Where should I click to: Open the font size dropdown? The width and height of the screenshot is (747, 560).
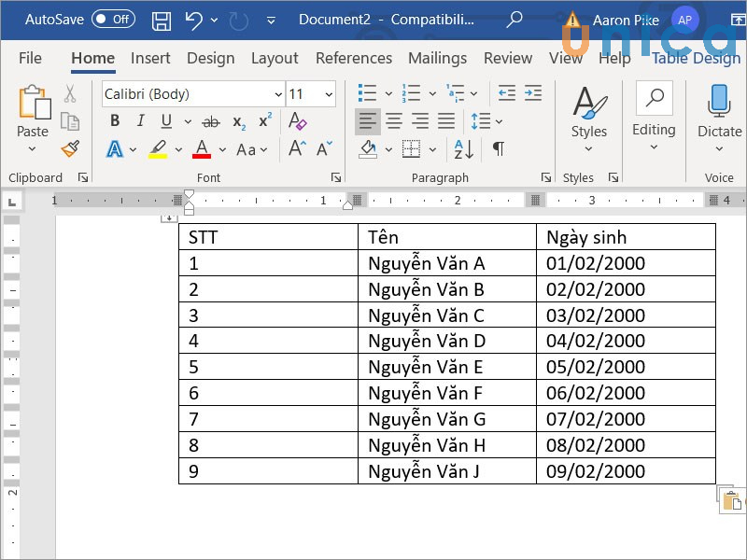(x=329, y=94)
